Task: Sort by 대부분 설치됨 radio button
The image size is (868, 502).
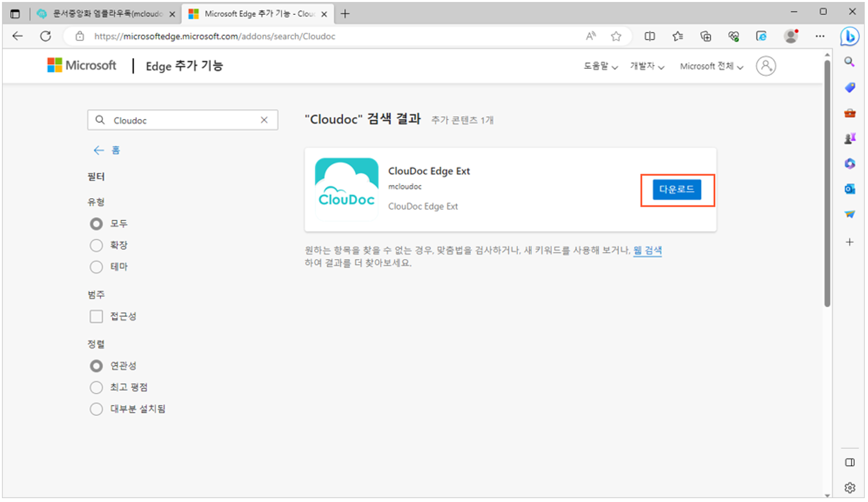Action: click(x=97, y=409)
